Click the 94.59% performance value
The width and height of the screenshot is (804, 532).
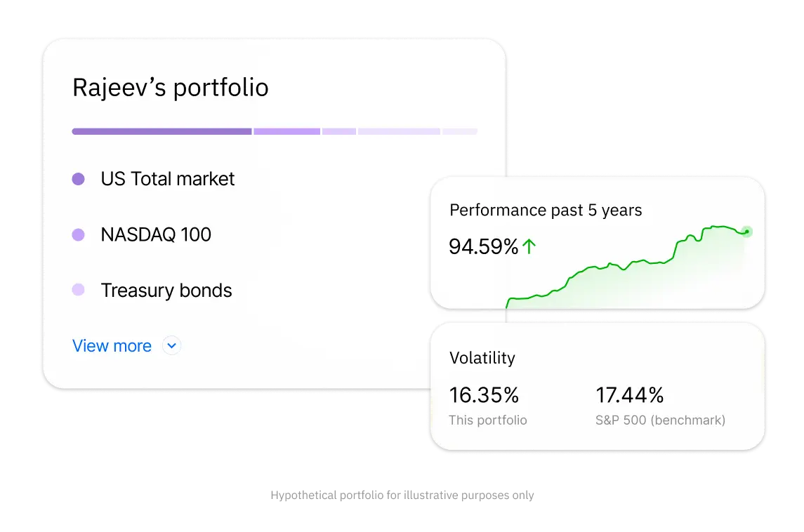483,247
